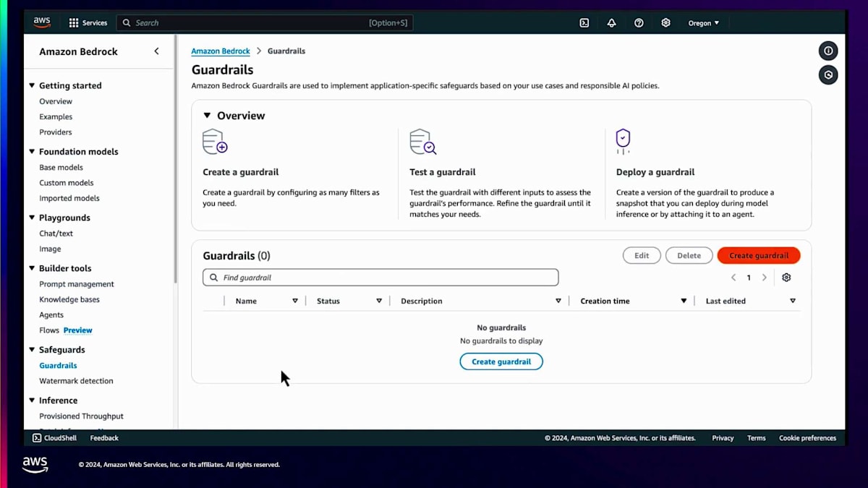Open the Terms footer link
The height and width of the screenshot is (488, 868).
(x=757, y=438)
